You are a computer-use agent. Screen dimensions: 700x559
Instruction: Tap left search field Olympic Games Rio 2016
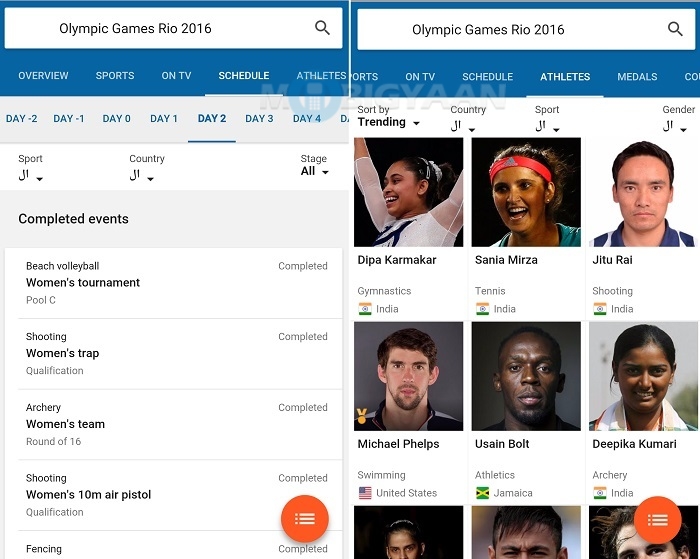173,28
